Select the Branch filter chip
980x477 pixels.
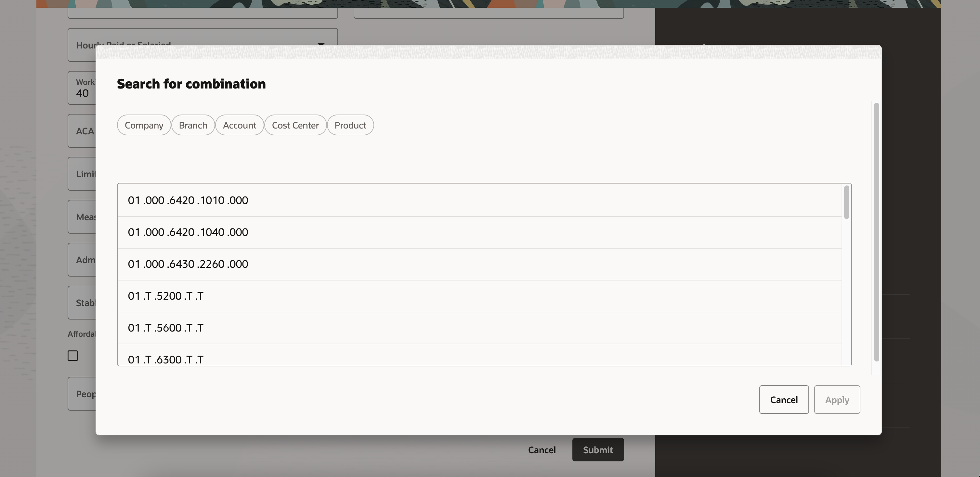point(193,125)
